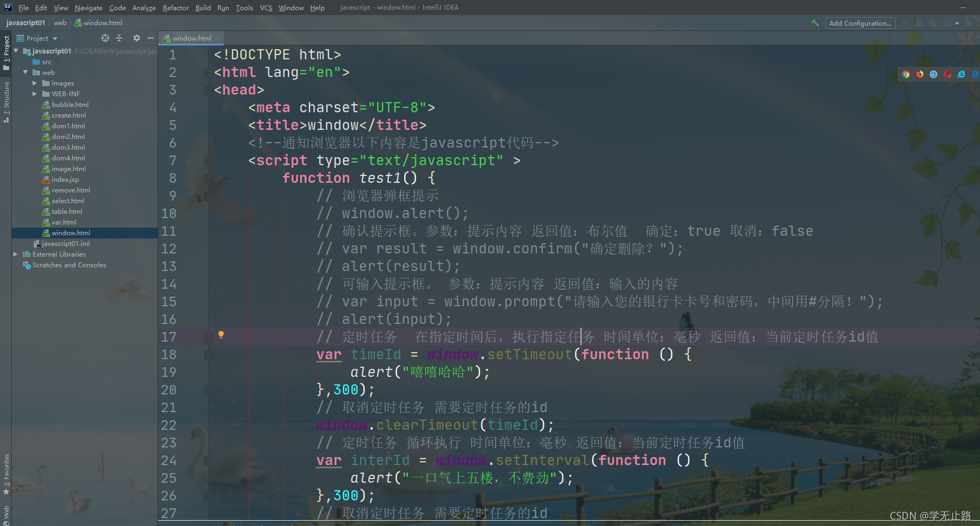980x526 pixels.
Task: Fold setInterval function block at line 24
Action: [x=208, y=460]
